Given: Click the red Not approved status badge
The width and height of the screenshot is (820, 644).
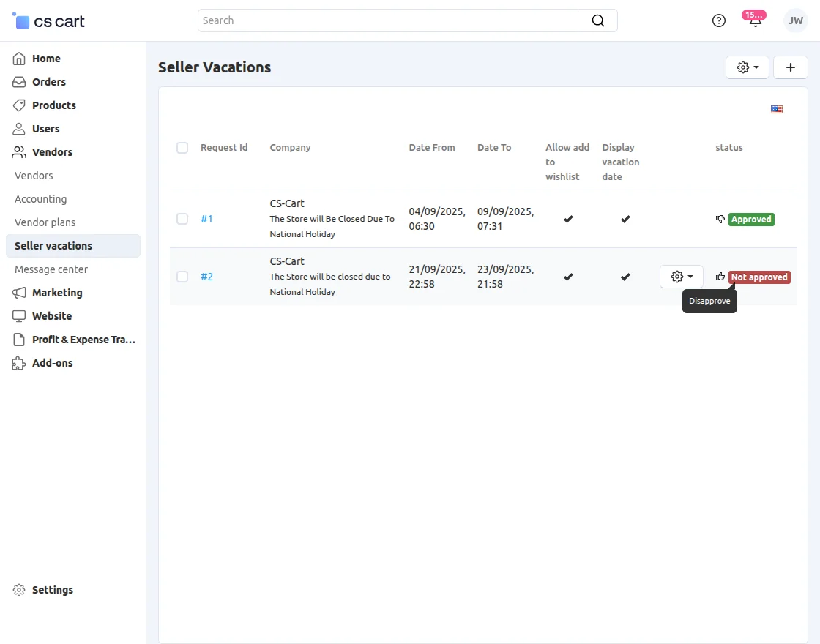Looking at the screenshot, I should tap(759, 277).
